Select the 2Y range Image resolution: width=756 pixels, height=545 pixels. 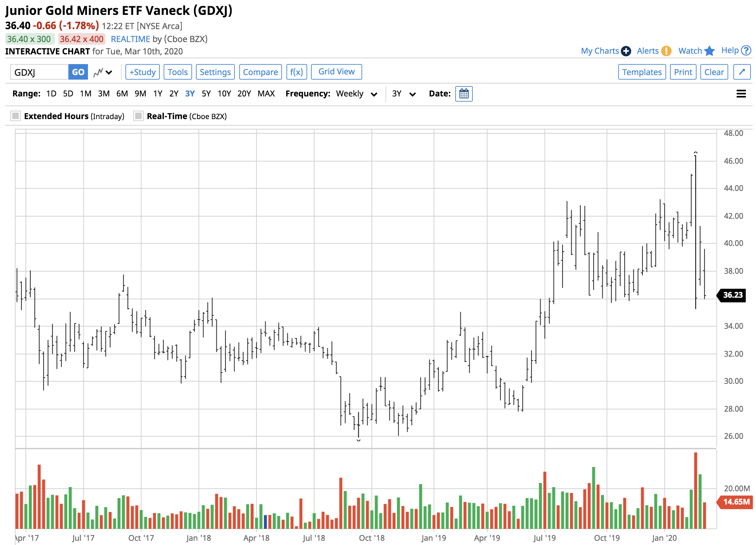click(174, 94)
